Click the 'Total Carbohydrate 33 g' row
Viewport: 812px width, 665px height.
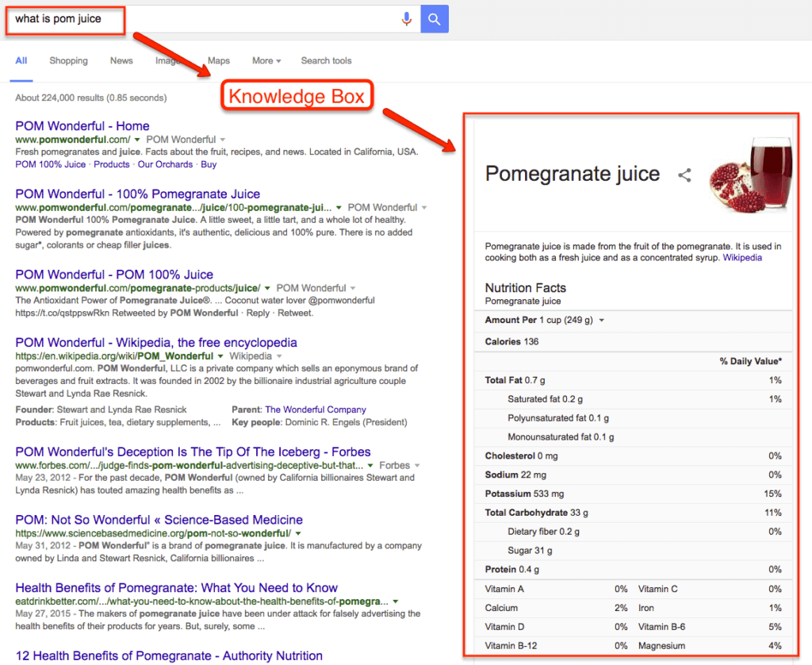(x=634, y=513)
